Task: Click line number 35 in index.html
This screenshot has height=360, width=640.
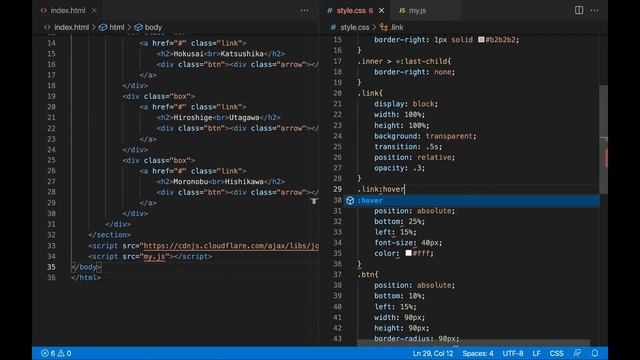Action: (51, 267)
